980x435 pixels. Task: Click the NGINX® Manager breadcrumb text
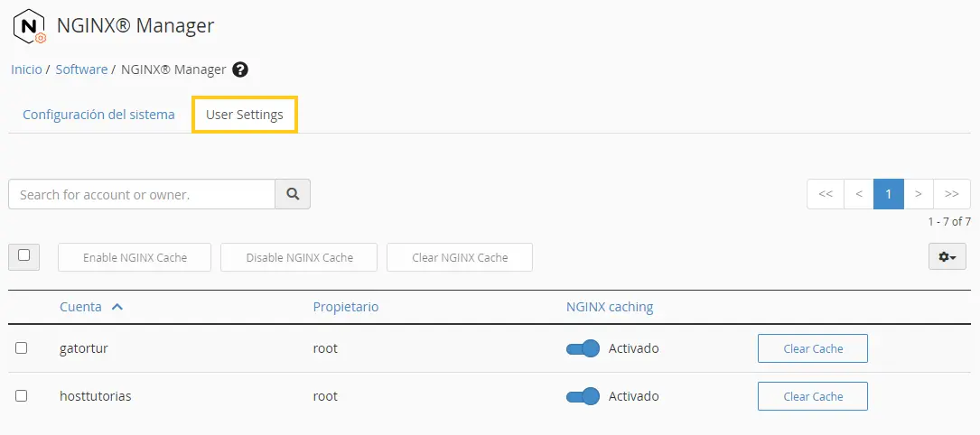click(x=173, y=69)
